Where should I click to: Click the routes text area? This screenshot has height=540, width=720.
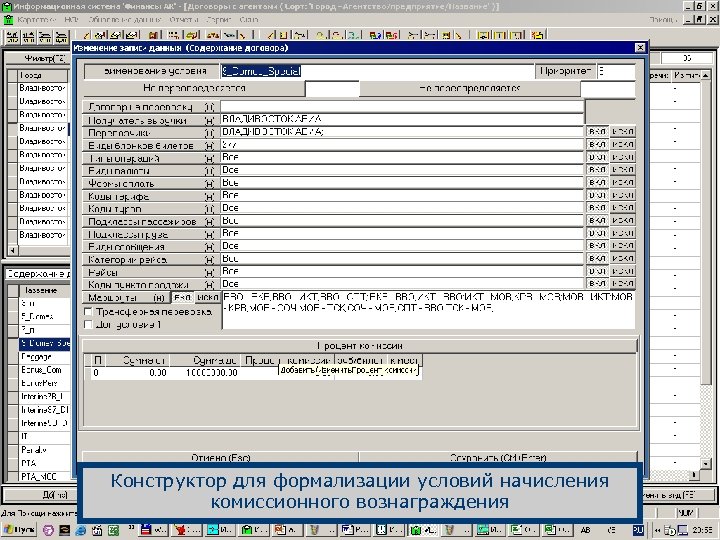(x=428, y=310)
